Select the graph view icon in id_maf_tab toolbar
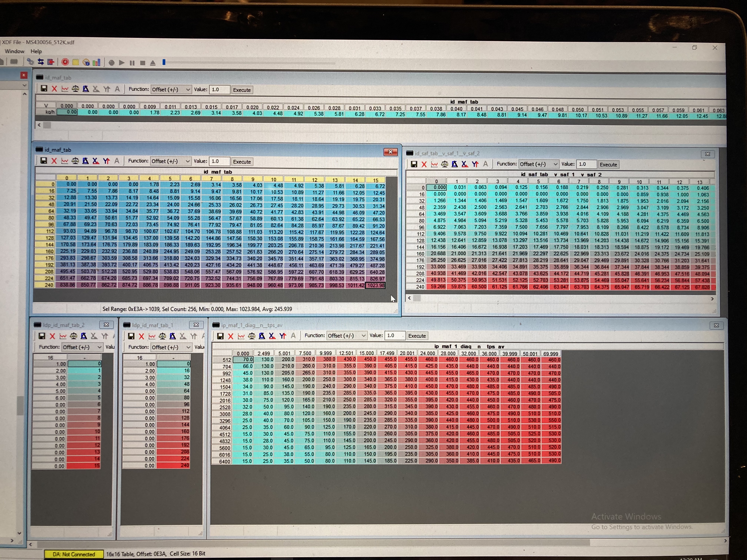Viewport: 747px width, 560px height. coord(64,161)
